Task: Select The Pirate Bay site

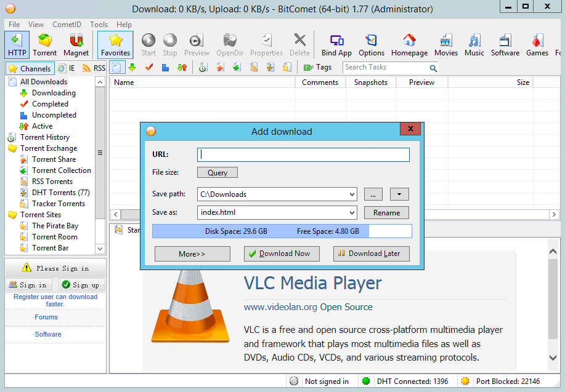Action: (x=55, y=226)
